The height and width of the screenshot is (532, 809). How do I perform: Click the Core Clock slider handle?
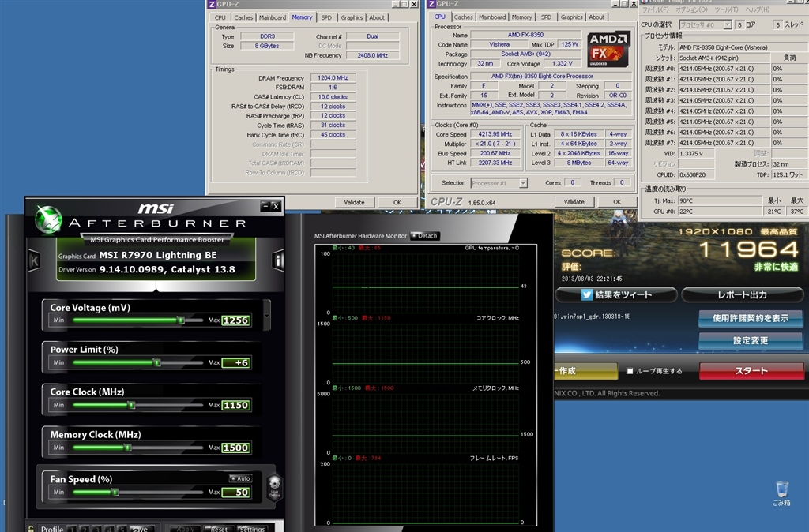tap(132, 405)
